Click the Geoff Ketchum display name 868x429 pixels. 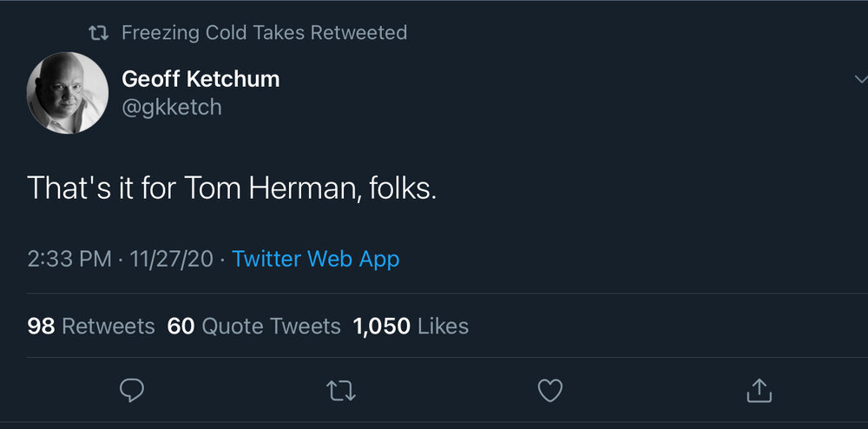(201, 79)
